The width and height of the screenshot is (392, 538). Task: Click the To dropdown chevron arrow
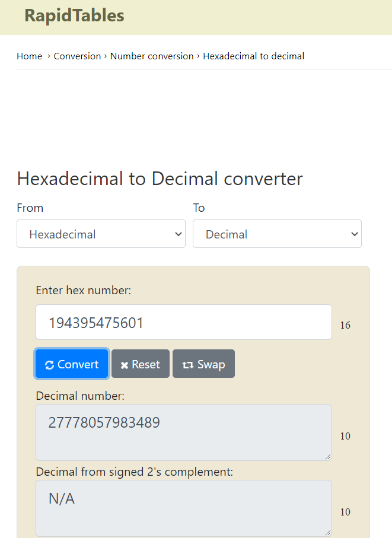click(x=354, y=234)
